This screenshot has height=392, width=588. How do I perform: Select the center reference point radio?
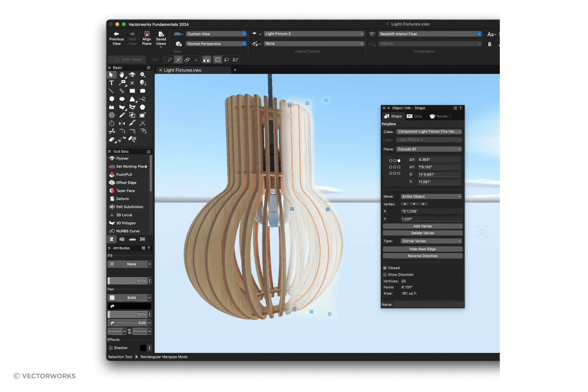[x=395, y=167]
